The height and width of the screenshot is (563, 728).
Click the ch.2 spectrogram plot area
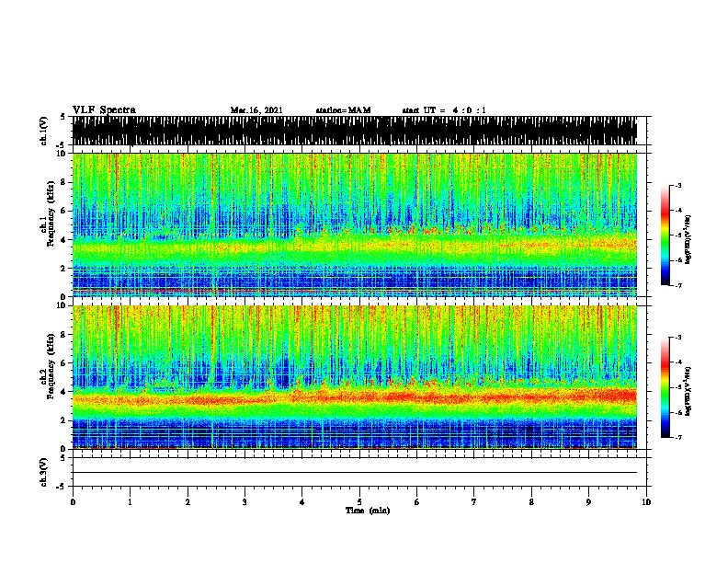click(354, 377)
